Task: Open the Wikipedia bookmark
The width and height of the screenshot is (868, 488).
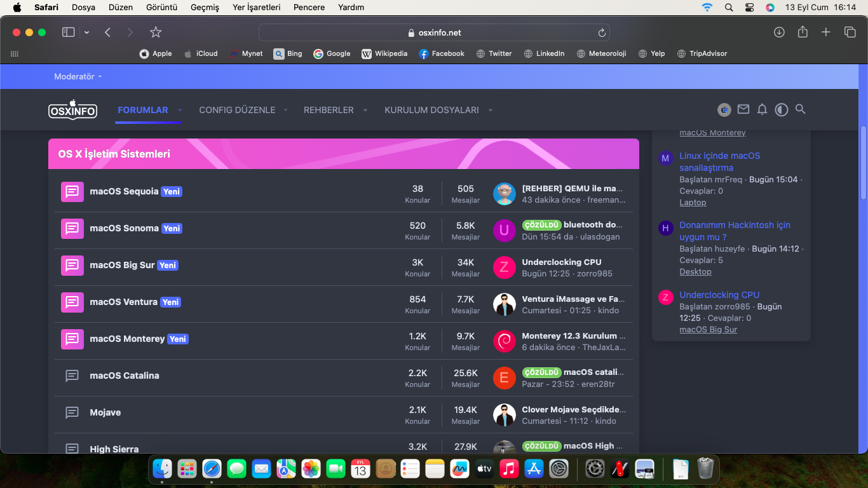Action: click(384, 54)
